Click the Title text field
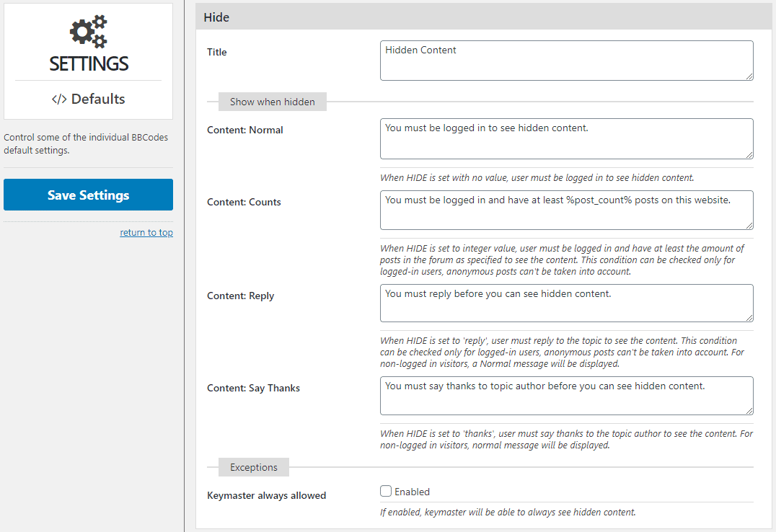Screen dimensions: 776x532 tap(567, 61)
